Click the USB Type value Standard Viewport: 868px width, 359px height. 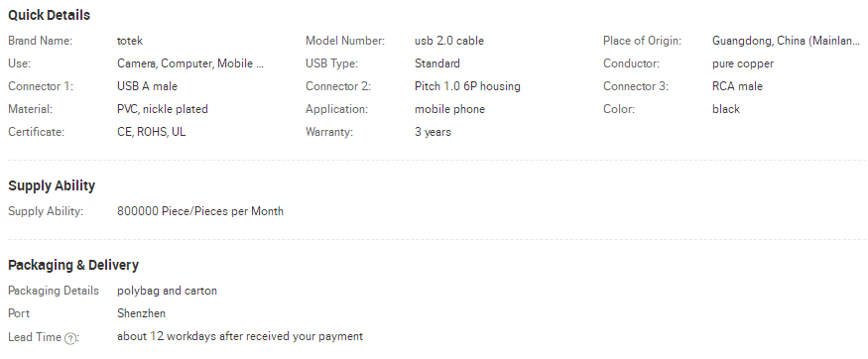[437, 63]
